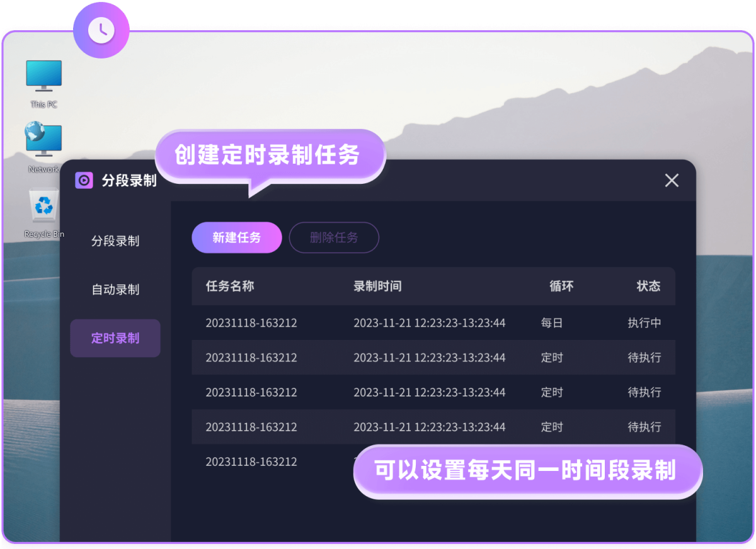Select the task row with status 执行中
Viewport: 756px width, 549px height.
point(433,323)
